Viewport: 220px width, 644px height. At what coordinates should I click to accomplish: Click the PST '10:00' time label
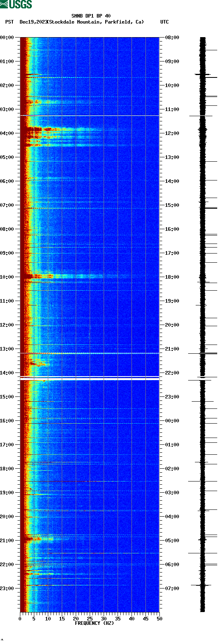7,277
